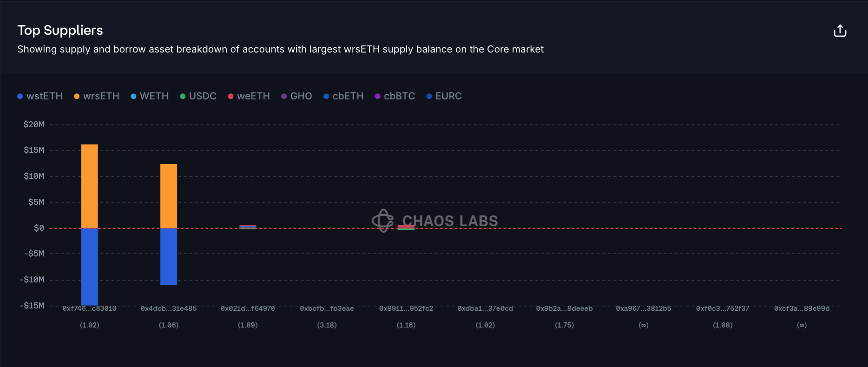
Task: Click the weETH legend dot
Action: point(230,96)
